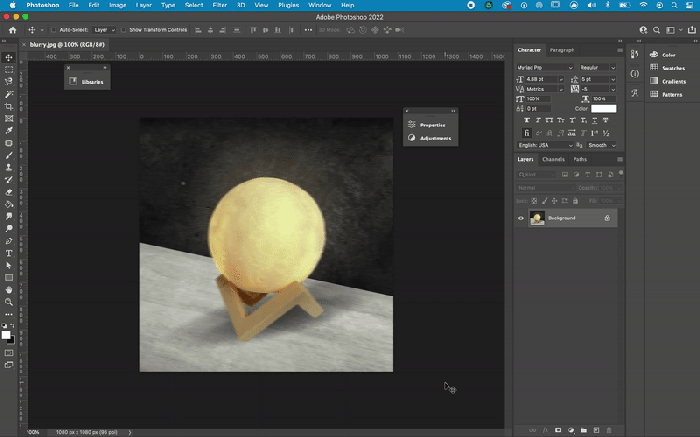700x437 pixels.
Task: Hide the Background layer with eye icon
Action: click(521, 218)
